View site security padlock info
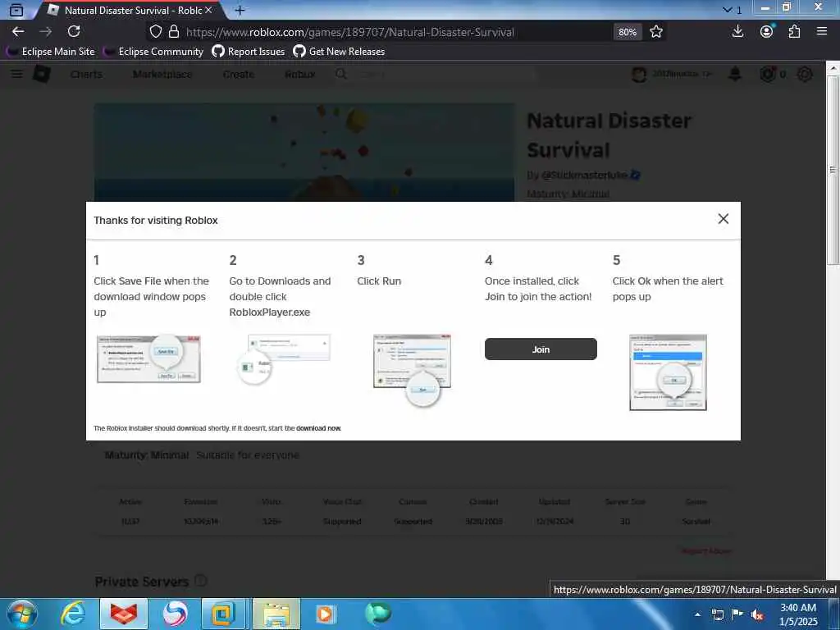 [174, 32]
